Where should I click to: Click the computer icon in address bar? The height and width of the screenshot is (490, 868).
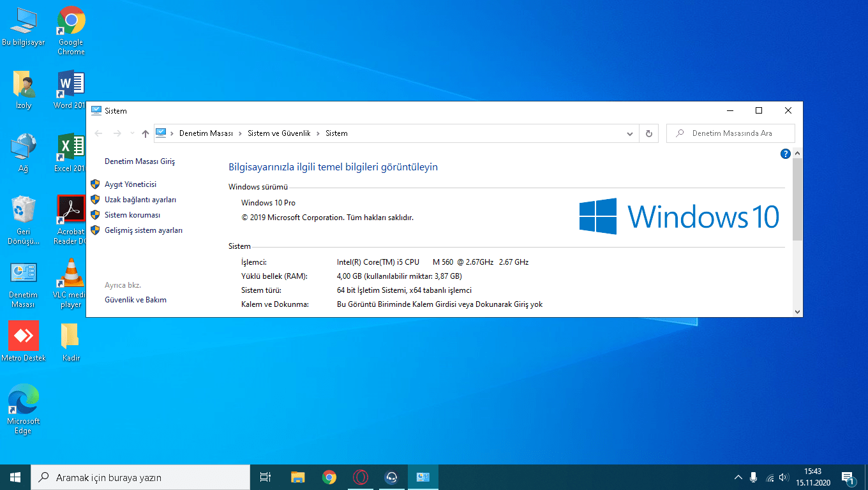click(x=161, y=133)
